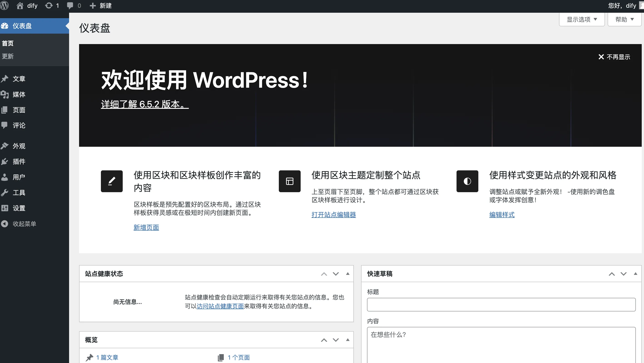Click the 外观 paintbrush icon
644x363 pixels.
(5, 146)
